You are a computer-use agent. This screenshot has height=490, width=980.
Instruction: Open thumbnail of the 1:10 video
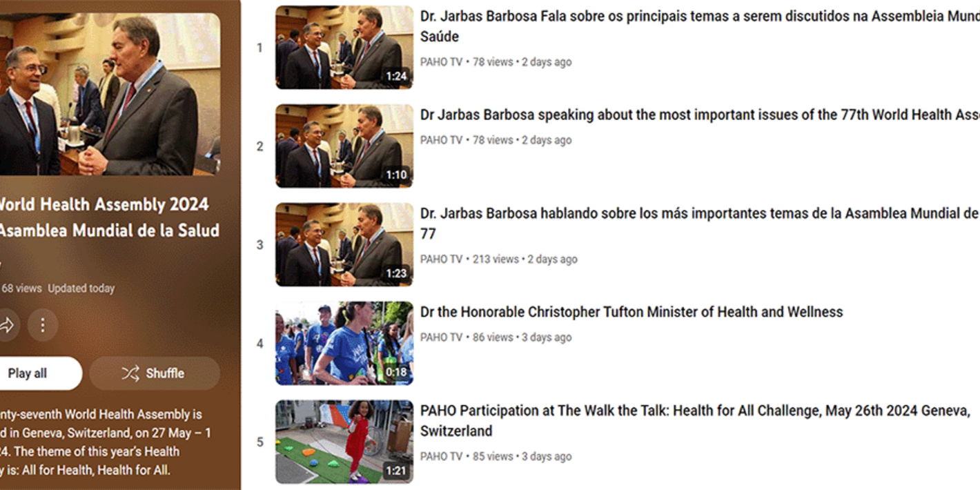(x=344, y=146)
